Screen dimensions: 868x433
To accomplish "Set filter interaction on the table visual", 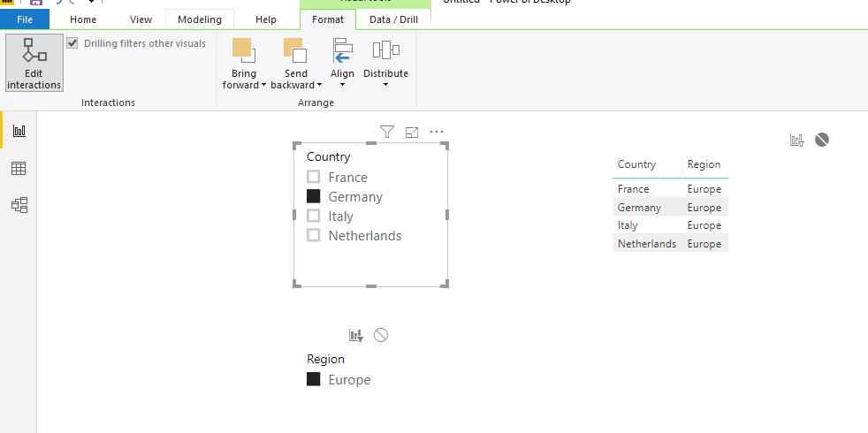I will [796, 140].
